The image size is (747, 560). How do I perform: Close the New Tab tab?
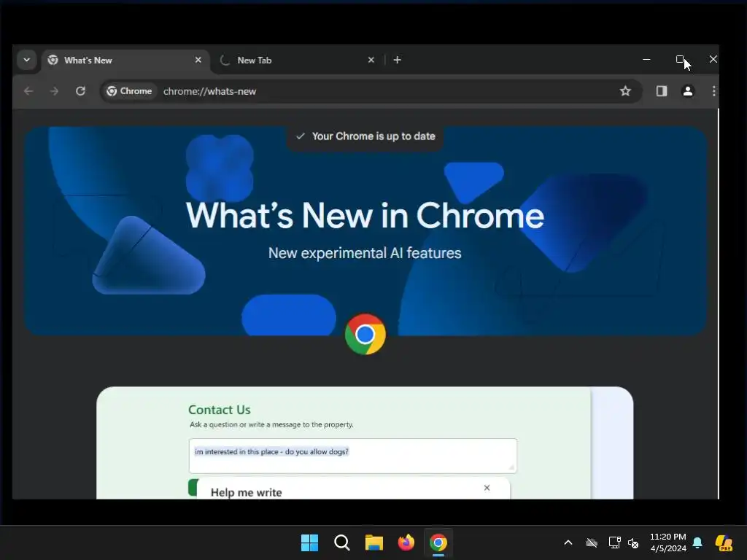point(371,60)
